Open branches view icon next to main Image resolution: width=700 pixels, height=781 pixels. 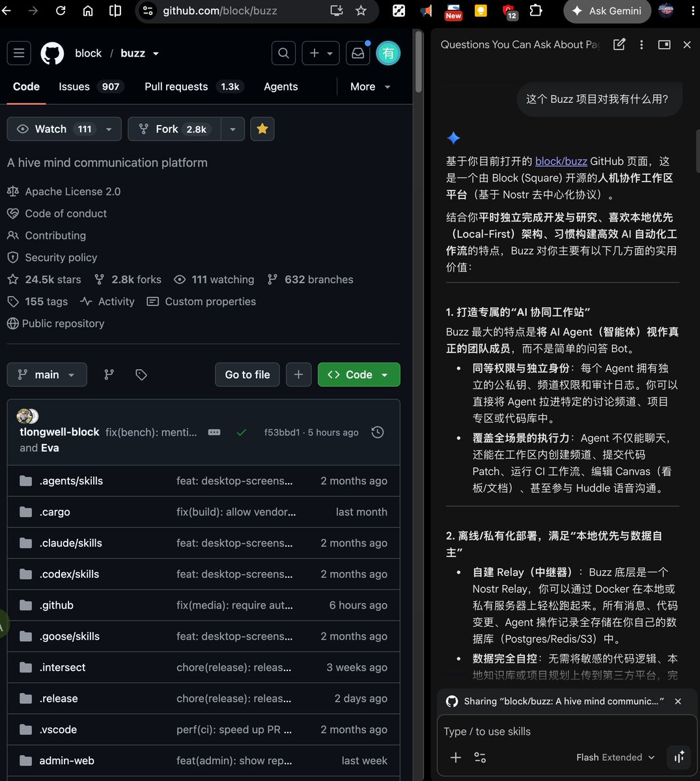point(109,374)
